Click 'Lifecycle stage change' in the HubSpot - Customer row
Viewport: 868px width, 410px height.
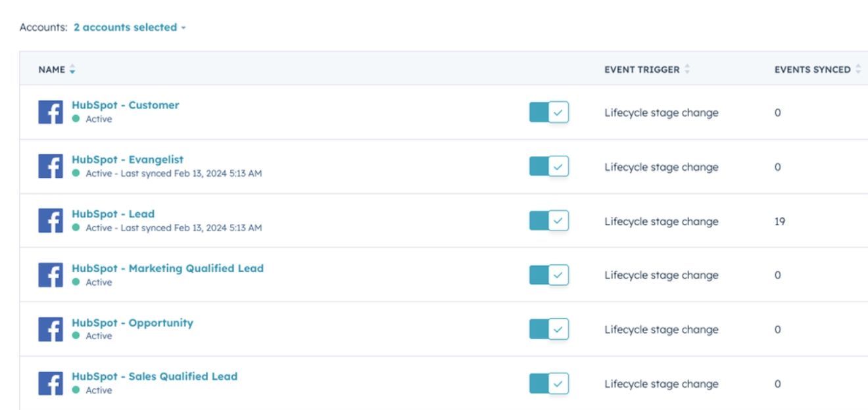point(662,113)
